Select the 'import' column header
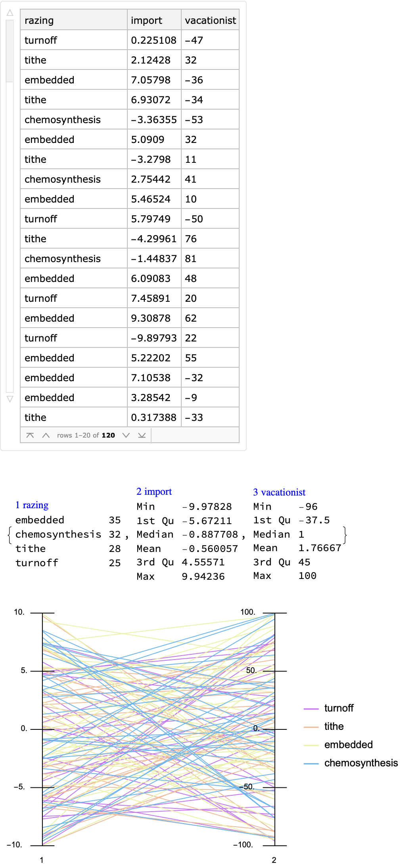 (x=154, y=20)
